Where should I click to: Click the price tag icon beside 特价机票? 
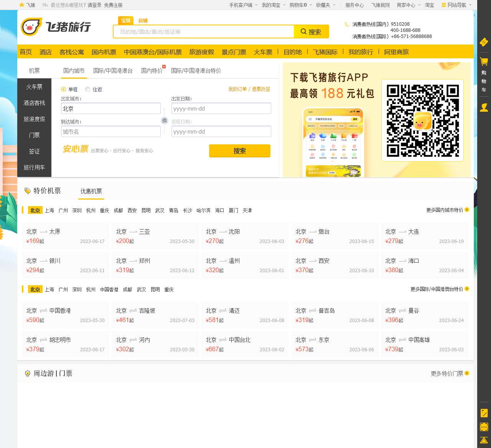28,191
